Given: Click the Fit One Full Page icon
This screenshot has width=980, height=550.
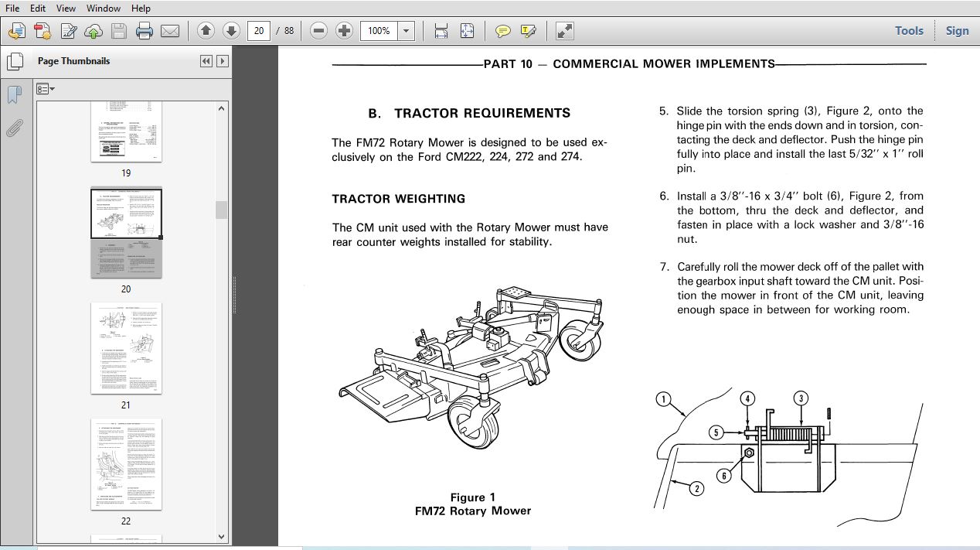Looking at the screenshot, I should tap(467, 31).
